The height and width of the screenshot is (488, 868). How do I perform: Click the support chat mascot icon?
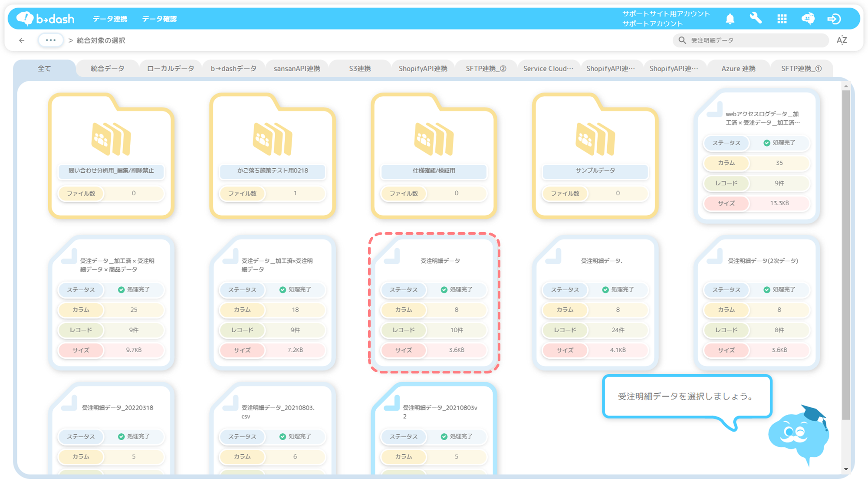808,19
